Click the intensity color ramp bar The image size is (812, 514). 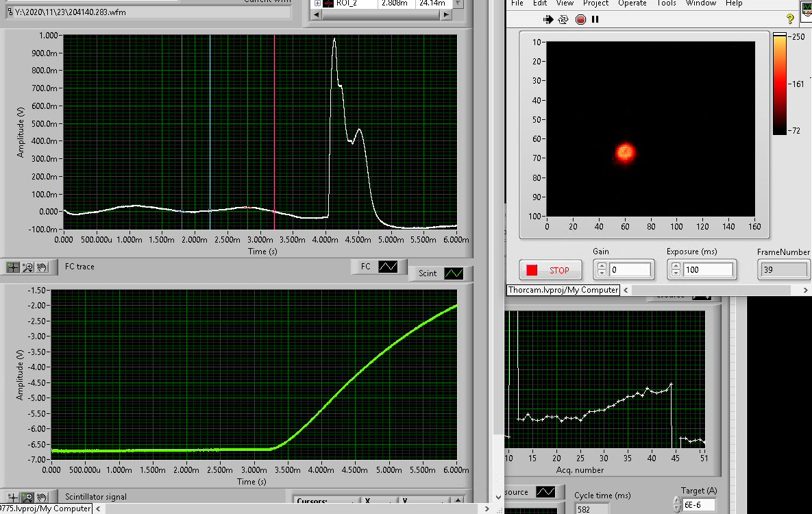[x=780, y=83]
